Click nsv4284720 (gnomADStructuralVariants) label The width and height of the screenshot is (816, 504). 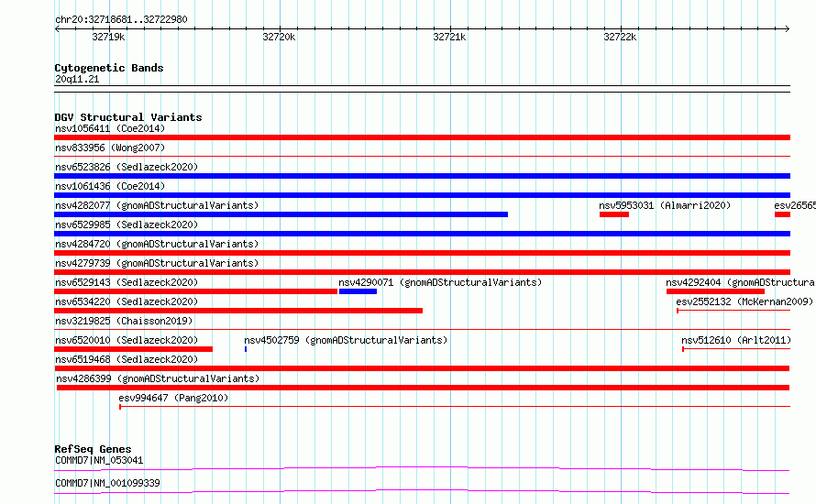tap(157, 244)
